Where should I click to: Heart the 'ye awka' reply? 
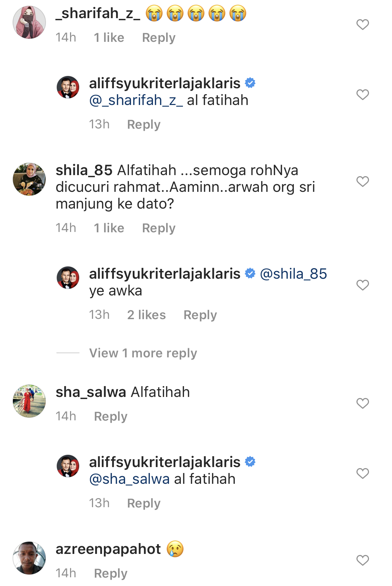(362, 285)
